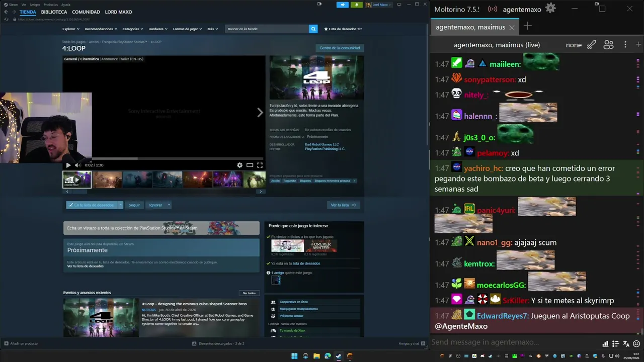
Task: Expand wishlist options dropdown arrow
Action: point(121,205)
